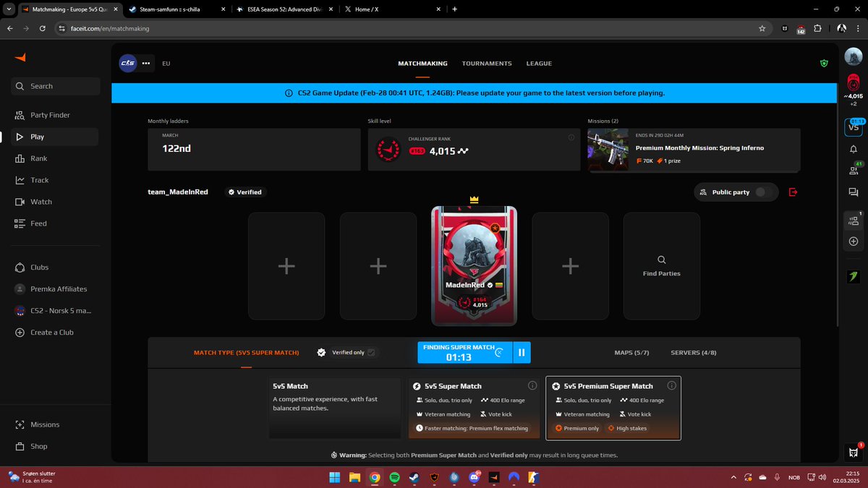Open the Chrome three-dot menu
Screen dimensions: 868x488
(x=859, y=28)
